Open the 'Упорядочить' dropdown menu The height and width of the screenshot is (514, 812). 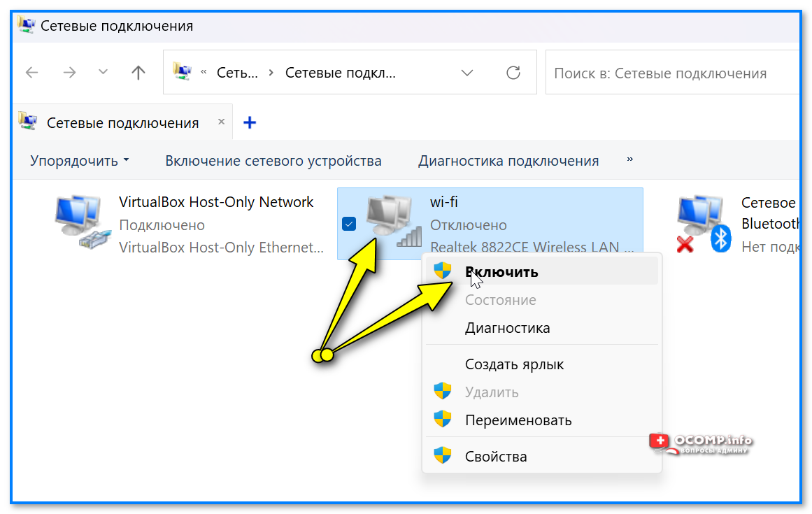click(79, 161)
